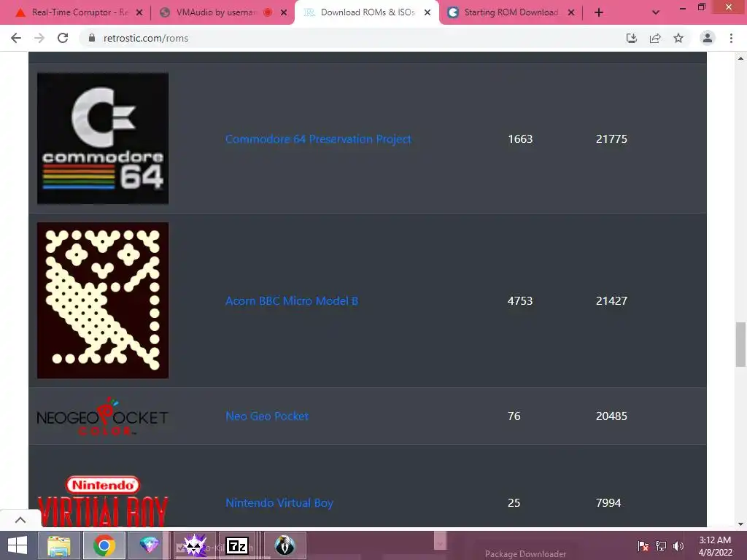Open the Neo Geo Pocket link
Screen dimensions: 747x560
coord(267,416)
